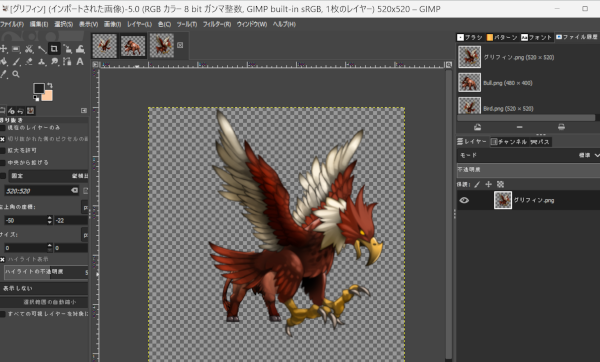Select the Paths tool

(x=67, y=62)
